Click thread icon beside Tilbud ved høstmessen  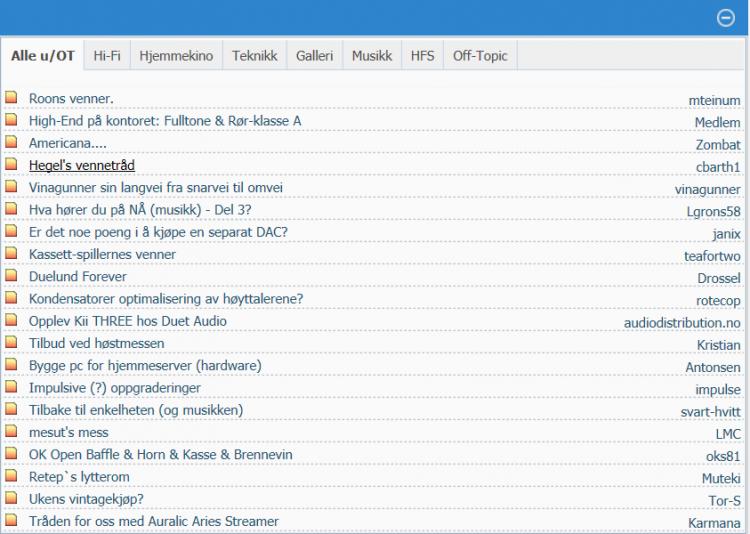click(x=11, y=342)
